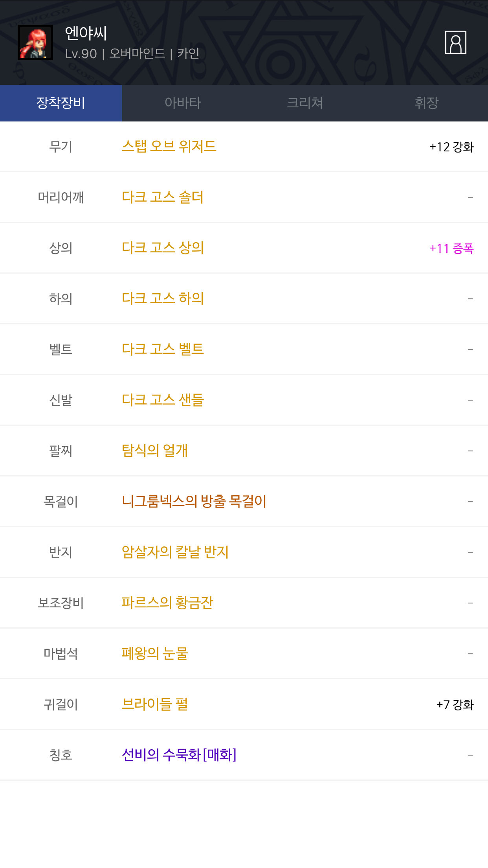Open the 브라이들 펄 earring item
The width and height of the screenshot is (488, 868).
155,704
